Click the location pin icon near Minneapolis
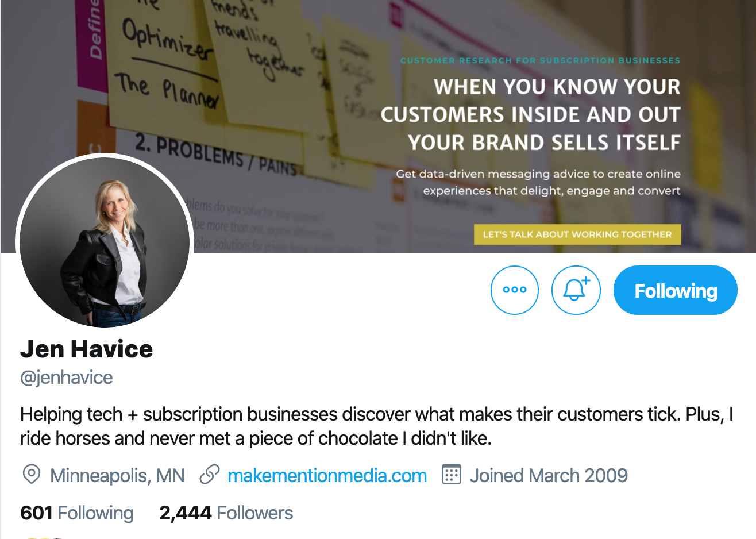Image resolution: width=756 pixels, height=539 pixels. [x=30, y=475]
